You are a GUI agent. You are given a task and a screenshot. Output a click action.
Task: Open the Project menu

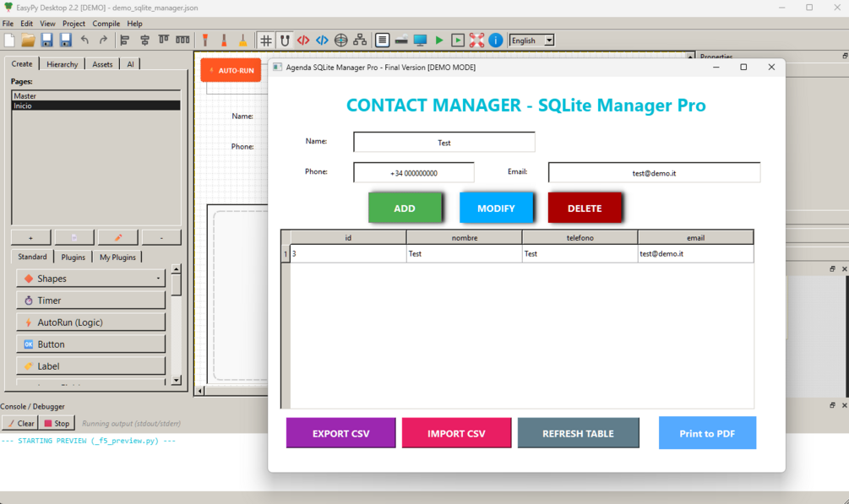(x=73, y=24)
